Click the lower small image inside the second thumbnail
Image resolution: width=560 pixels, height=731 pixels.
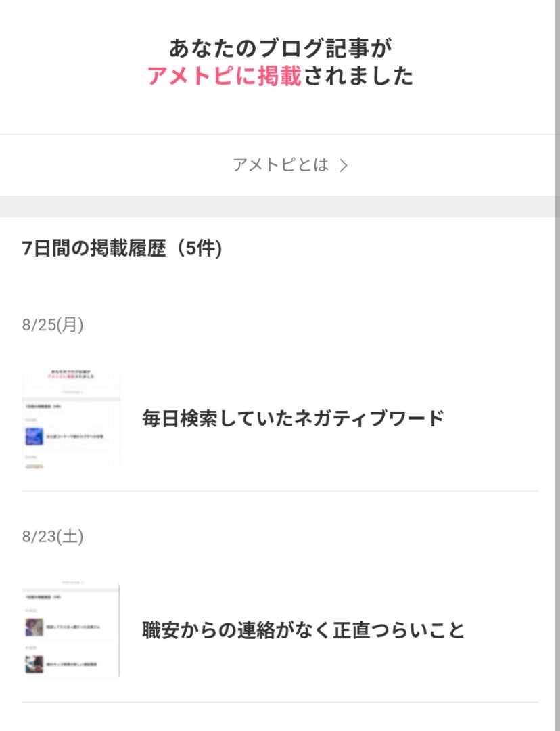point(34,664)
